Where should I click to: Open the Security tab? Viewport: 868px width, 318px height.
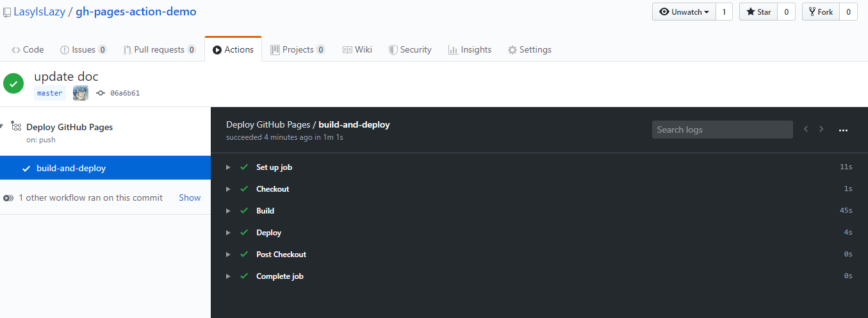tap(410, 49)
